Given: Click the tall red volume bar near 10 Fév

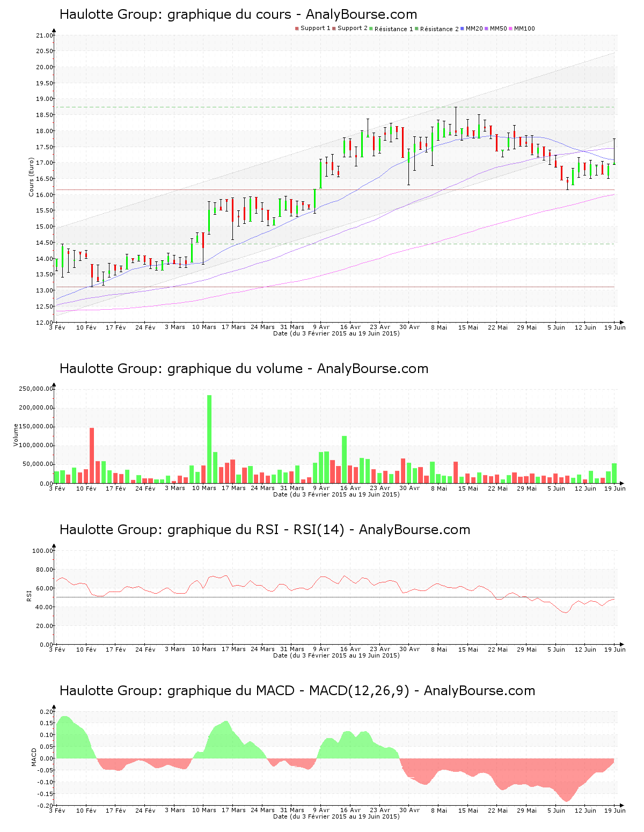Looking at the screenshot, I should (92, 455).
